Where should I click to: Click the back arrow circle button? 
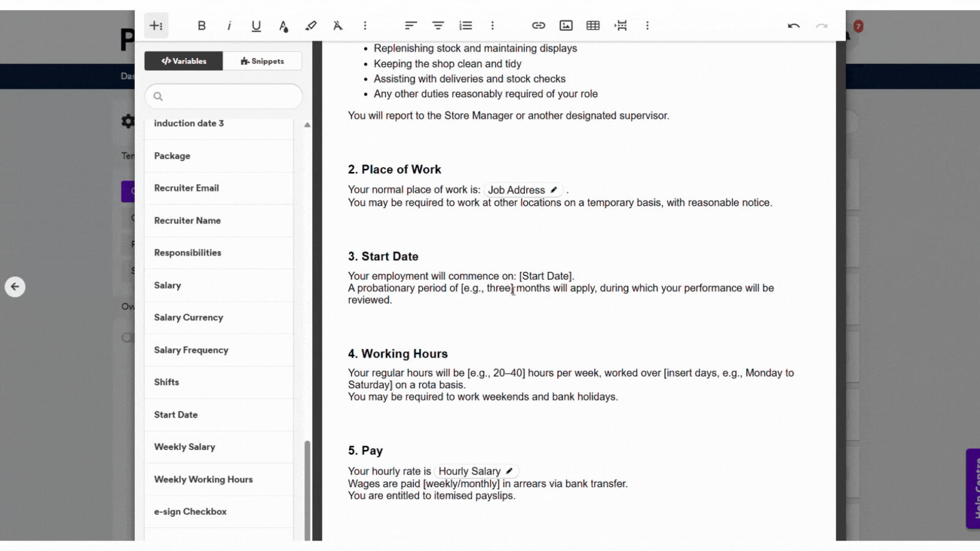[x=15, y=287]
